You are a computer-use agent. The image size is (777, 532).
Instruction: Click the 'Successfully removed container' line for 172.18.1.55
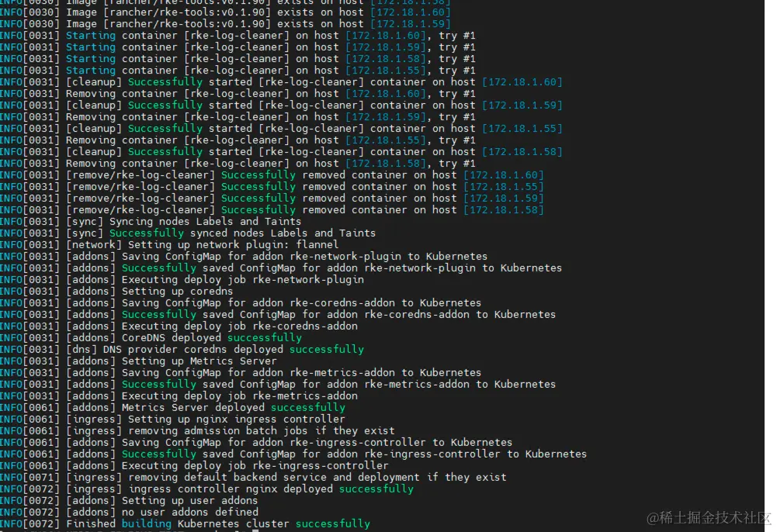(x=272, y=187)
